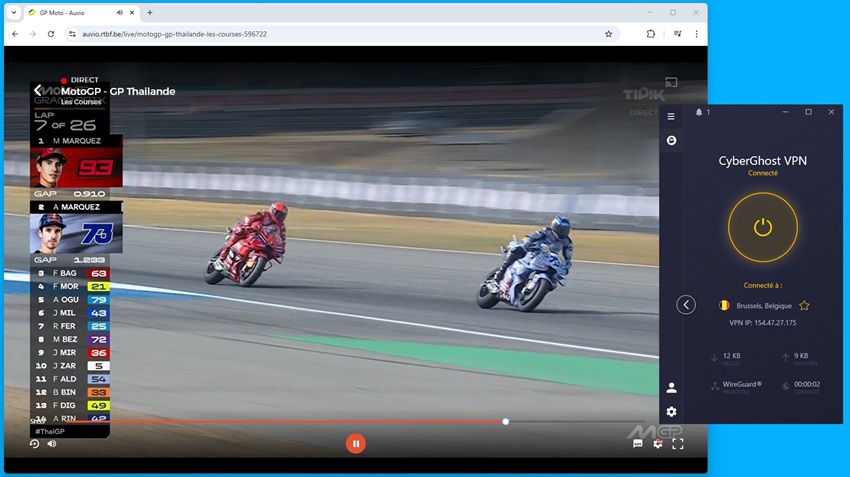This screenshot has width=850, height=477.
Task: Pause the live video stream
Action: (x=356, y=443)
